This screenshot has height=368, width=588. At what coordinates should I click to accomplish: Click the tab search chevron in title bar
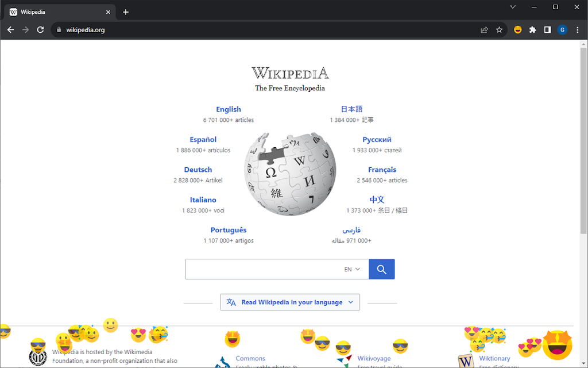(x=513, y=7)
